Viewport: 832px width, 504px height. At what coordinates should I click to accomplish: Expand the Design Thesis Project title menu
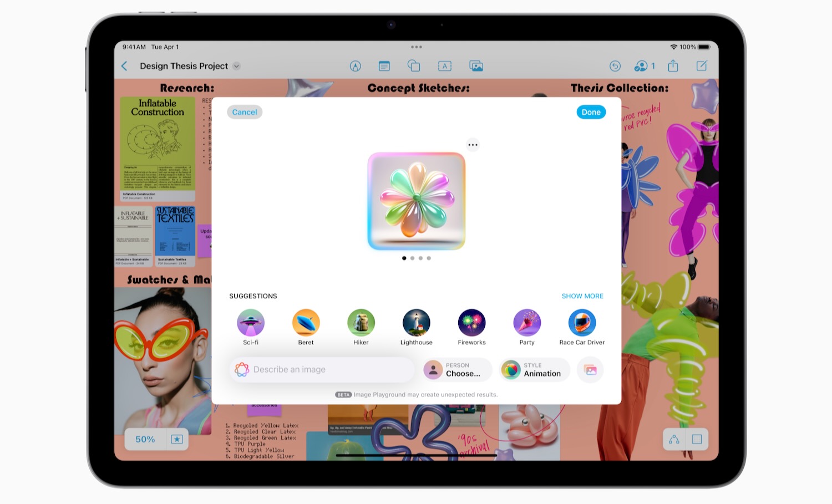(x=237, y=66)
